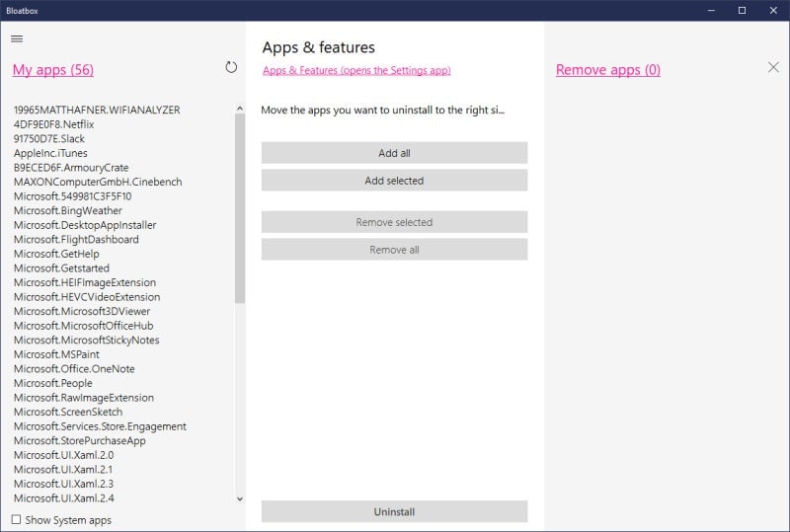790x532 pixels.
Task: Click the Uninstall button
Action: point(394,511)
